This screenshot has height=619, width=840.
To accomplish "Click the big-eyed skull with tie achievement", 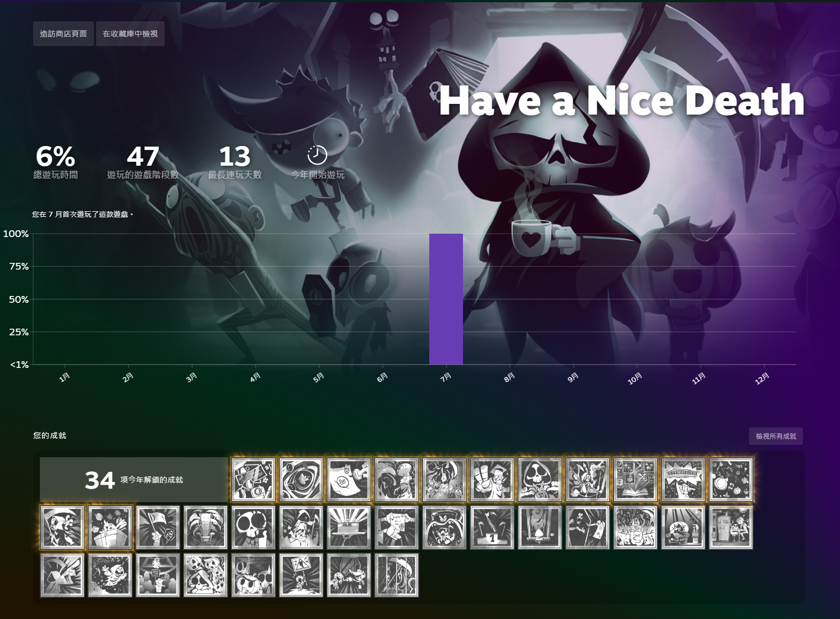I will pyautogui.click(x=253, y=527).
